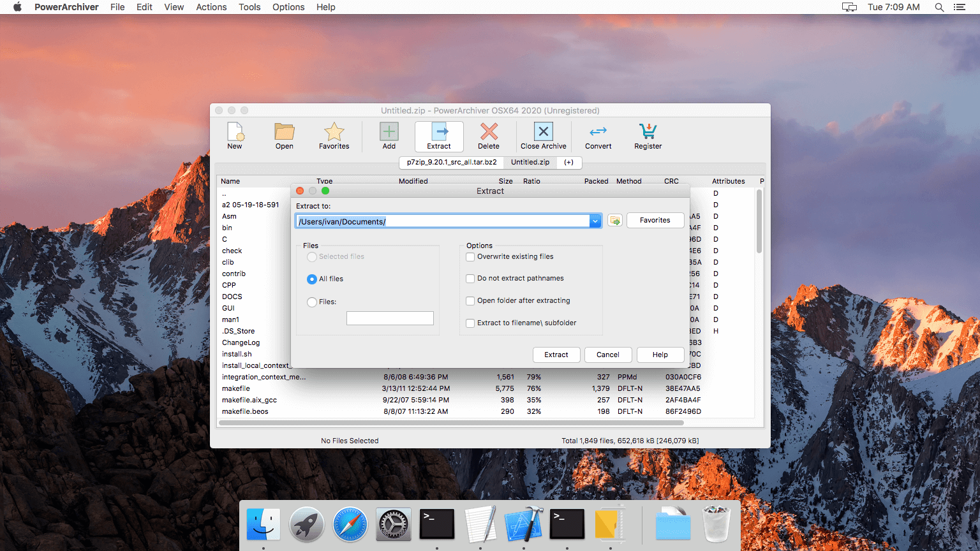Enable Extract to filename\ subfolder checkbox
980x551 pixels.
click(x=470, y=323)
